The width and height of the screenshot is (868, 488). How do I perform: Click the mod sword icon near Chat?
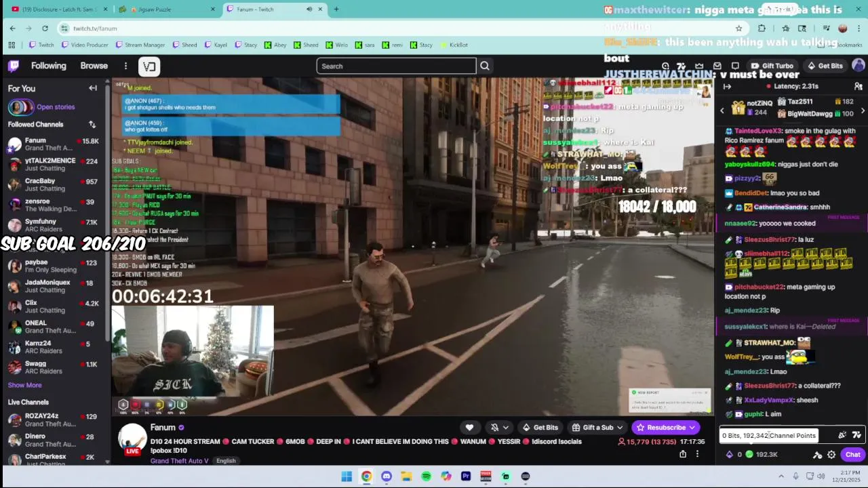(818, 455)
